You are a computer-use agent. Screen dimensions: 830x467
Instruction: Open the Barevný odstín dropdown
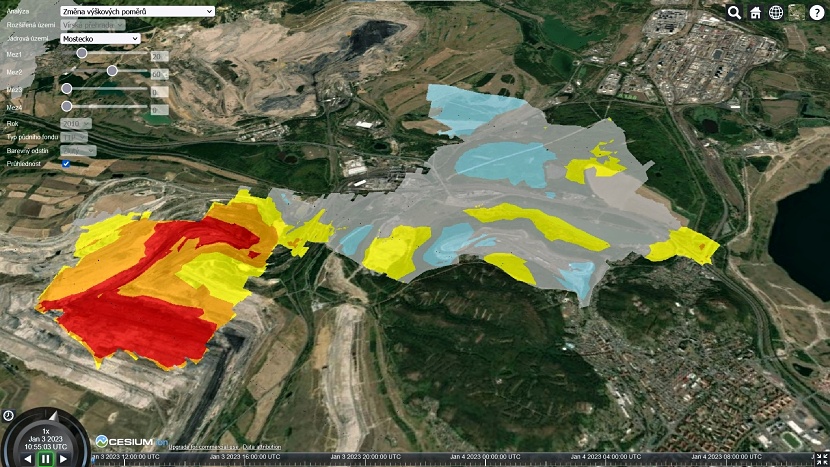pos(78,151)
